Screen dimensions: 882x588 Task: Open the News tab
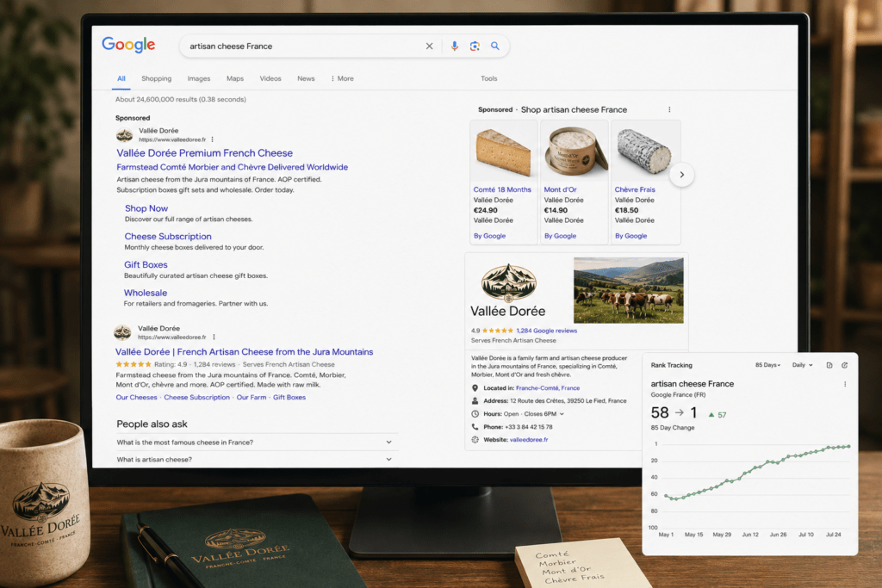click(x=306, y=78)
